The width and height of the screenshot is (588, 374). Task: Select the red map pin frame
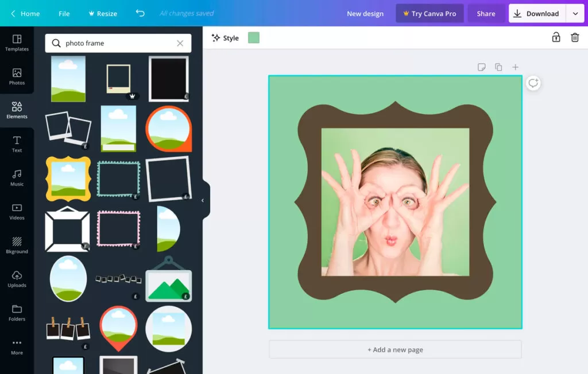118,329
